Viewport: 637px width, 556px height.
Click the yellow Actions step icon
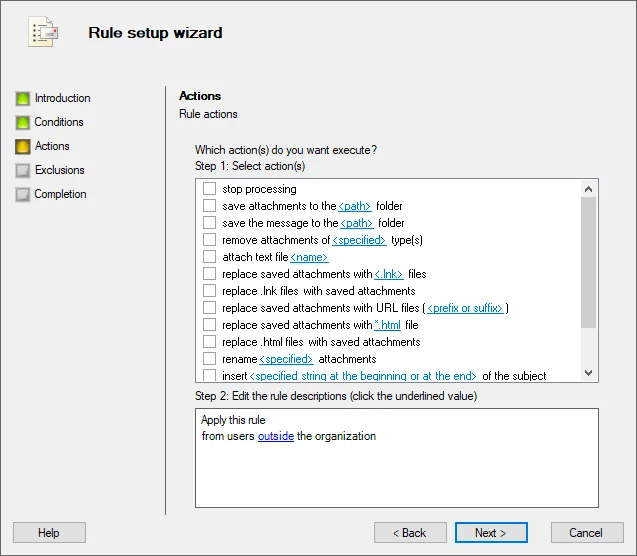coord(22,147)
